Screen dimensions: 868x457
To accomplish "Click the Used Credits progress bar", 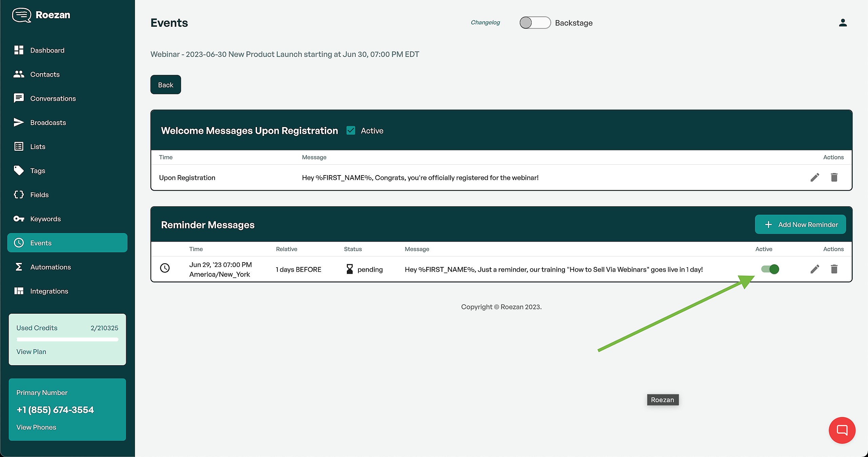I will [x=67, y=339].
